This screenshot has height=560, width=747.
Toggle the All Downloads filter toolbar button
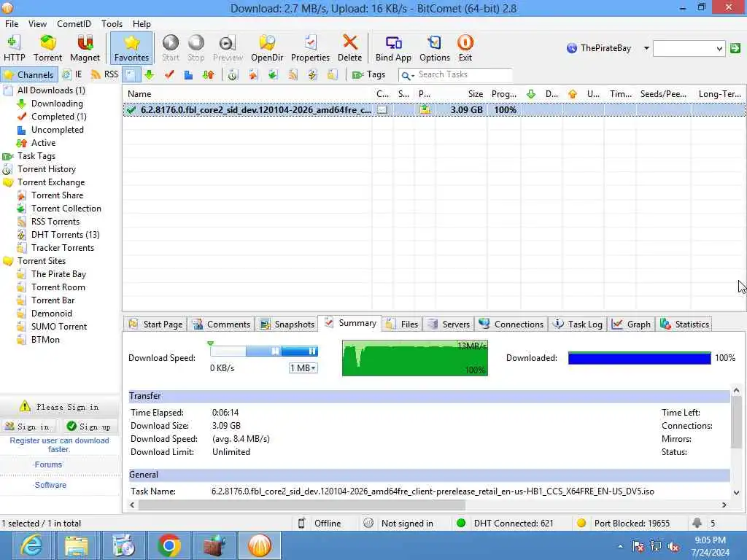click(131, 75)
